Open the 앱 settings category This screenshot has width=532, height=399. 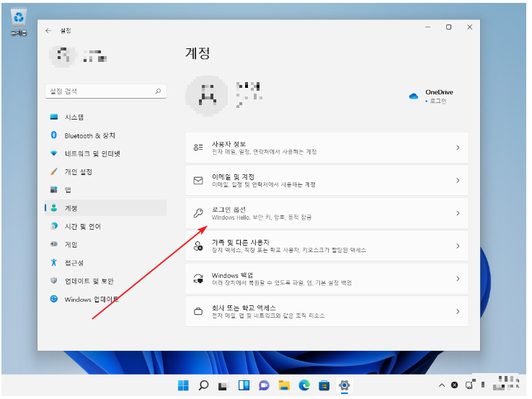105,190
